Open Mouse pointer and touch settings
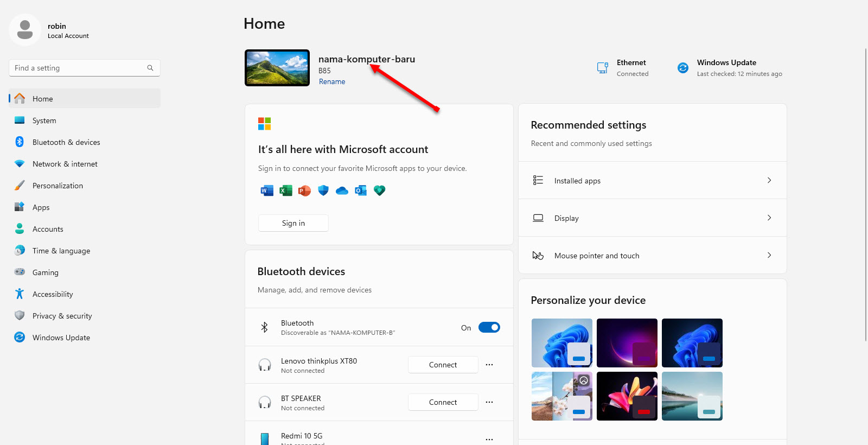This screenshot has width=868, height=445. (652, 256)
